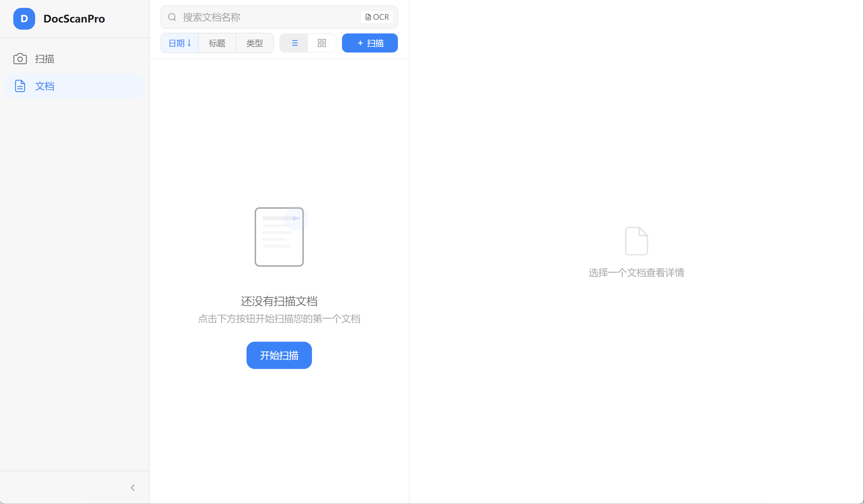The height and width of the screenshot is (504, 864).
Task: Click the document placeholder illustration icon
Action: coord(279,237)
